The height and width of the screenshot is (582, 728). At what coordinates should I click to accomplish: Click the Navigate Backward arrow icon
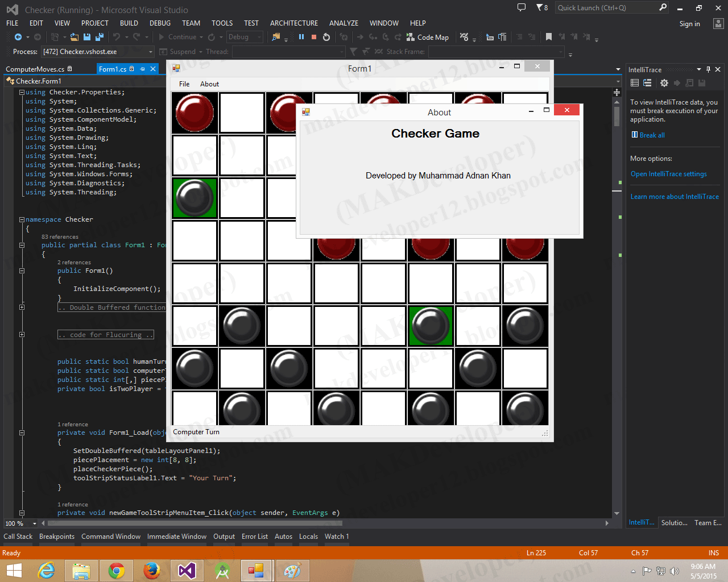pyautogui.click(x=19, y=37)
